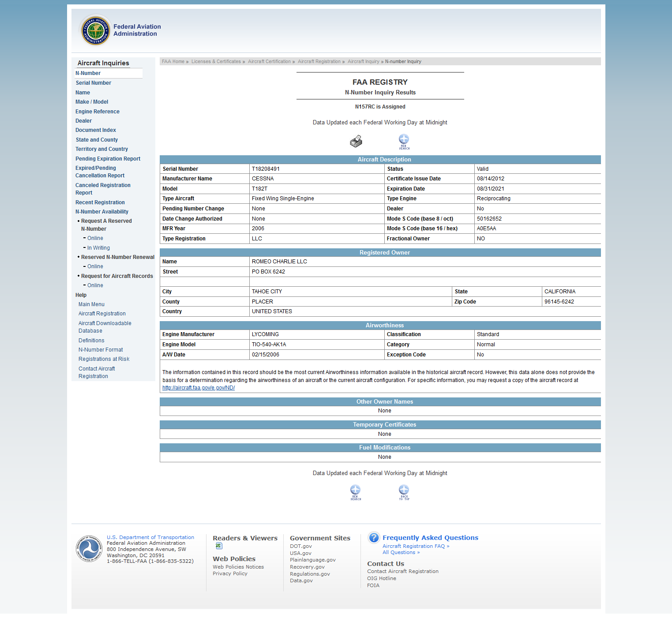Open OIG Hotline footer link
This screenshot has height=618, width=672.
(x=382, y=578)
